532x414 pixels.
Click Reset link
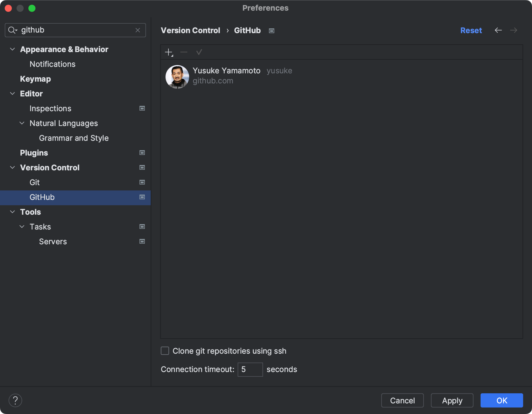pos(471,30)
